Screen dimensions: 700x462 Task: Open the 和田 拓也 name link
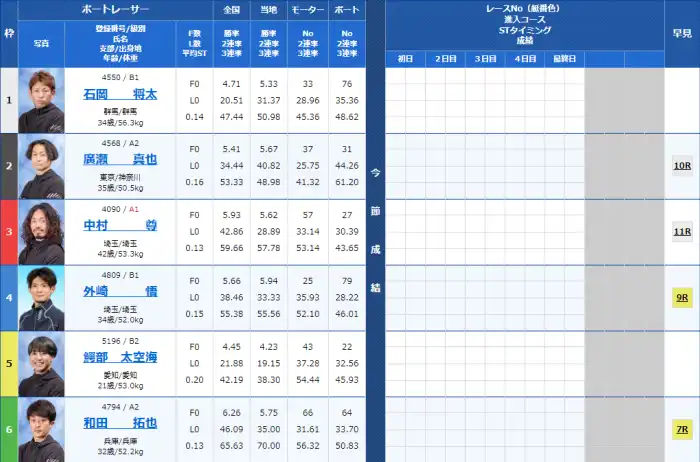[x=120, y=424]
